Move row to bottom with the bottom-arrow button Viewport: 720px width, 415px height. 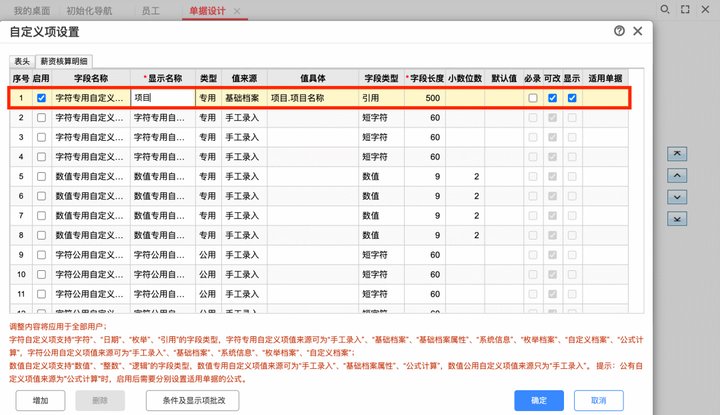click(677, 219)
